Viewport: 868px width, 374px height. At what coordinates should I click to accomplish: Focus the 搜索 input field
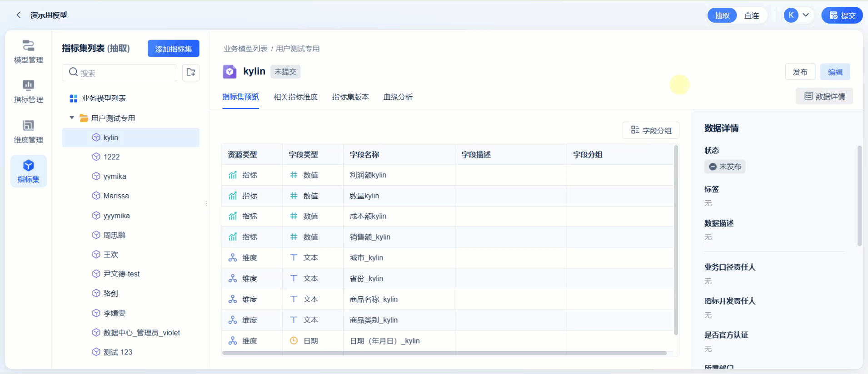[125, 73]
